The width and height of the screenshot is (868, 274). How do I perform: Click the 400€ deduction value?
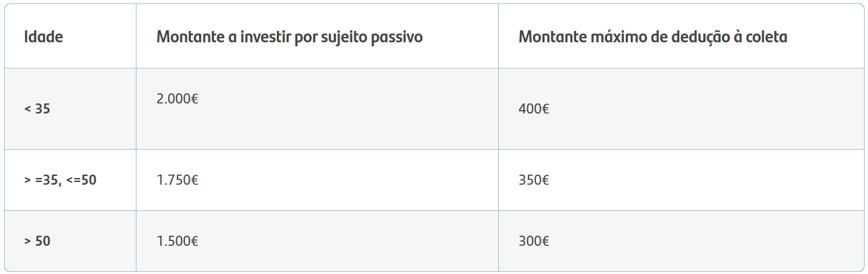click(534, 109)
